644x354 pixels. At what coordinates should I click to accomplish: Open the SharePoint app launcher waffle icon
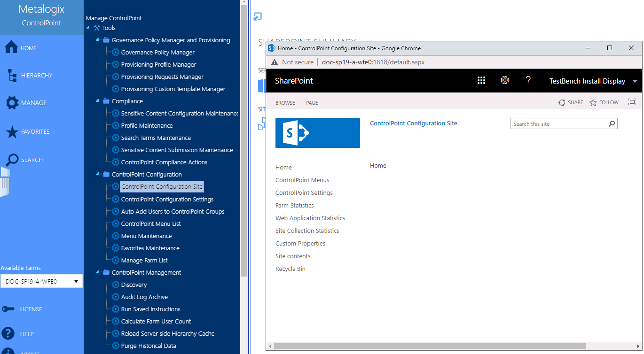click(481, 80)
